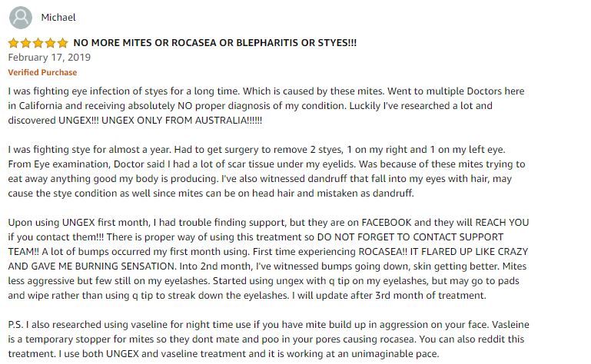This screenshot has width=591, height=364.
Task: Click Michael's profile avatar icon
Action: [x=20, y=18]
